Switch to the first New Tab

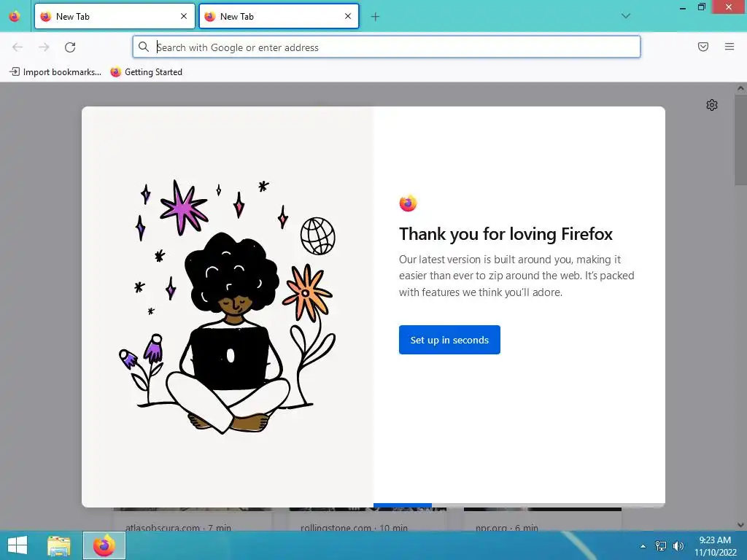115,16
